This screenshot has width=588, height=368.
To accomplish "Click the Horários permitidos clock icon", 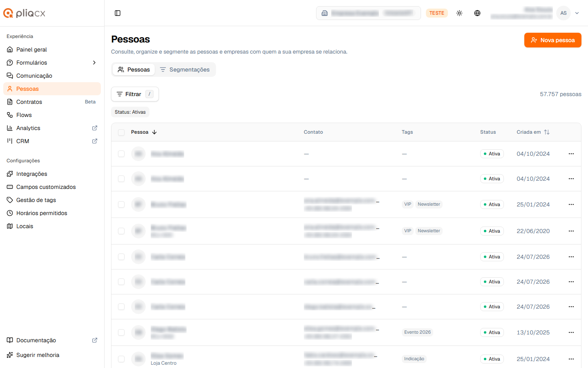I will pos(10,213).
